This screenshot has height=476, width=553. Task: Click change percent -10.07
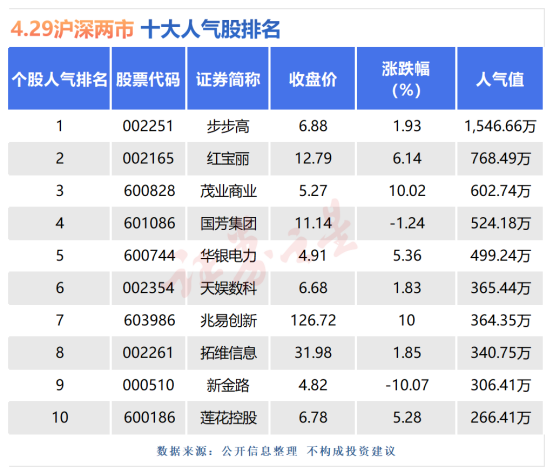407,385
